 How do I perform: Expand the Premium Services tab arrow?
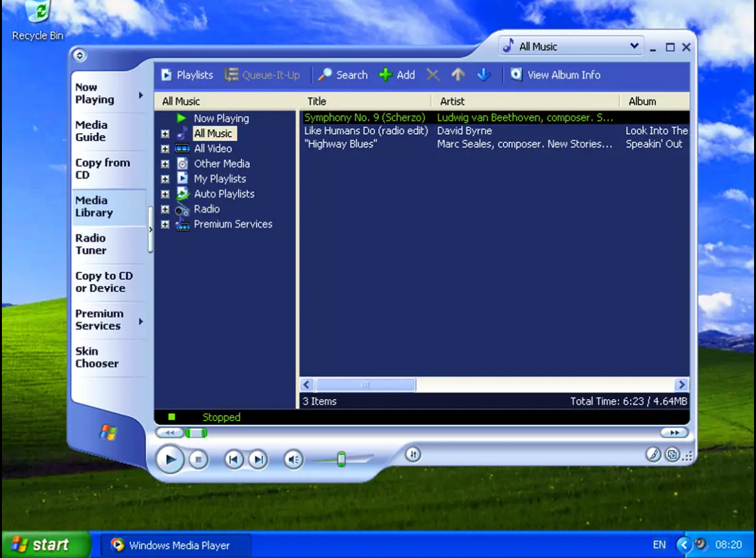pos(141,322)
